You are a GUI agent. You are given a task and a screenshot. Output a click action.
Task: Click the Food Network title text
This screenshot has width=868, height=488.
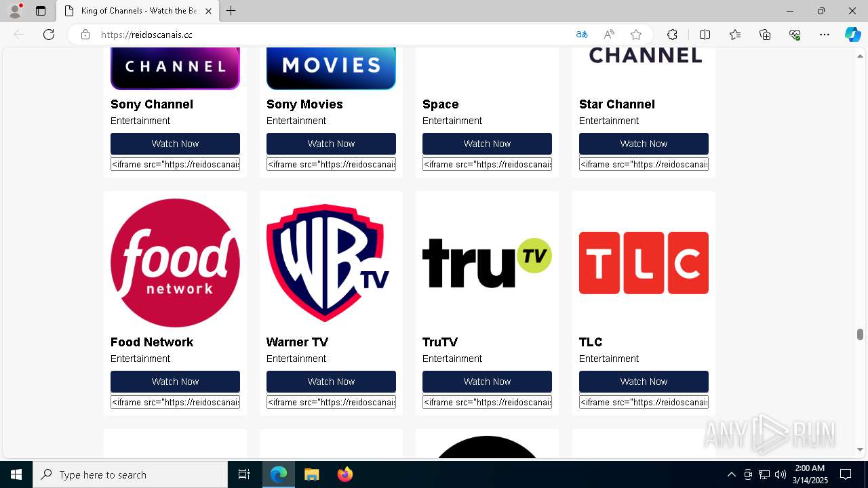pos(152,342)
